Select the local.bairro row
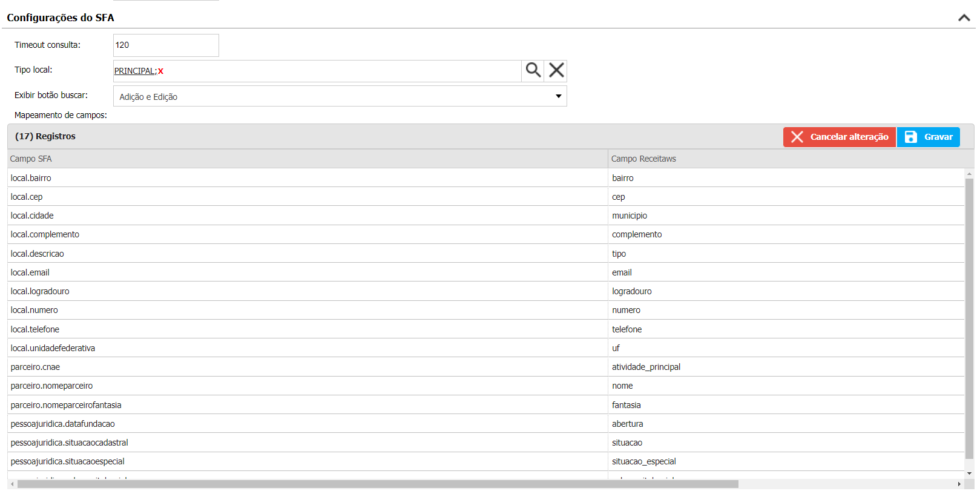 tap(31, 178)
